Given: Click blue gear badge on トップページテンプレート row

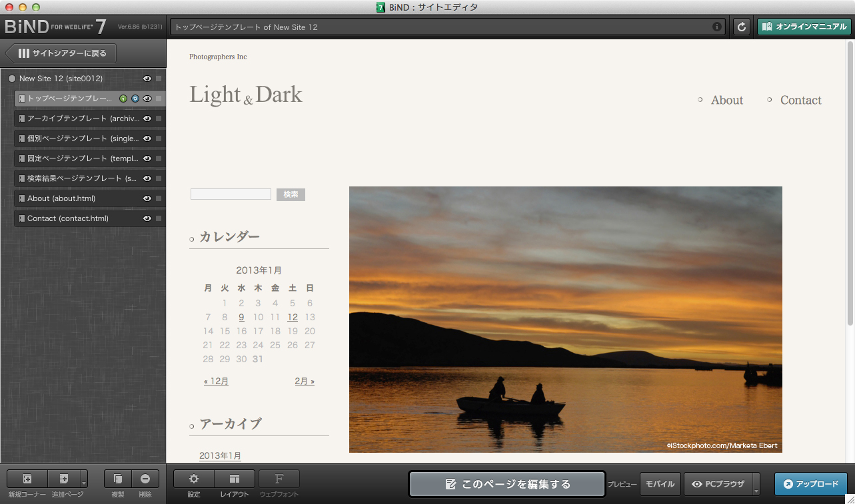Looking at the screenshot, I should pos(135,99).
